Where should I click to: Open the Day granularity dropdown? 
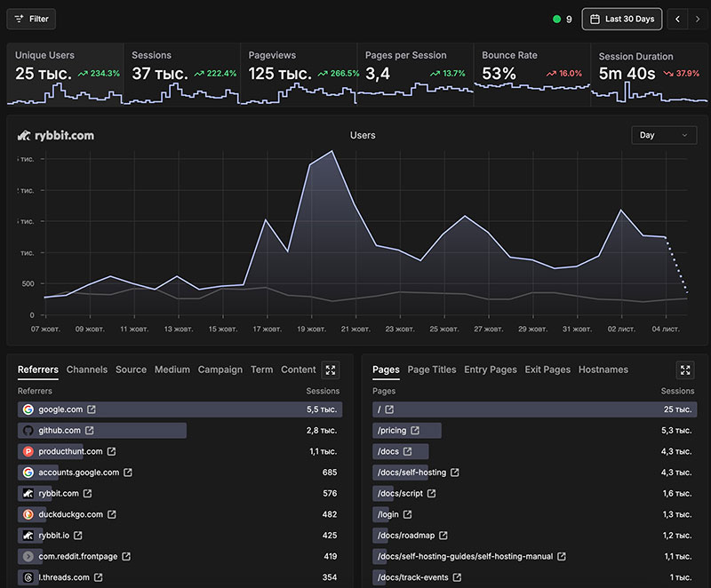point(664,135)
